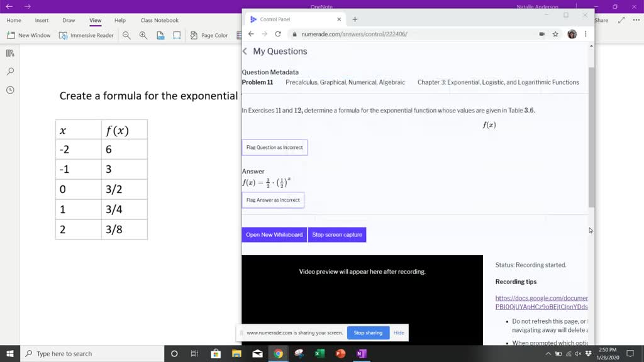Reload the Numerade page in Chrome

pyautogui.click(x=279, y=34)
